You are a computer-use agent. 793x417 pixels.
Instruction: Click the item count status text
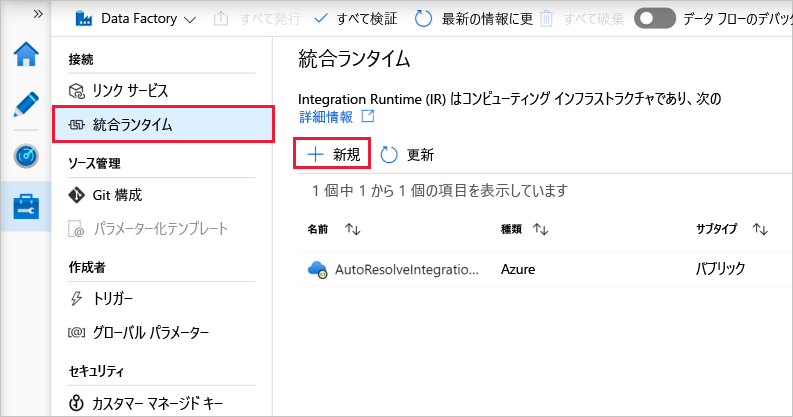[439, 191]
